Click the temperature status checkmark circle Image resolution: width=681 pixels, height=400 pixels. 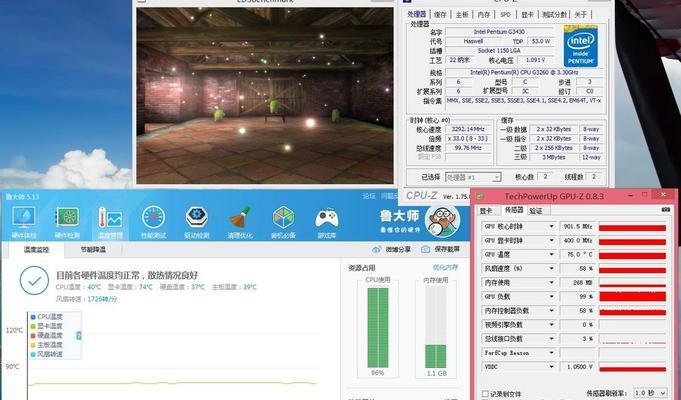[x=34, y=281]
